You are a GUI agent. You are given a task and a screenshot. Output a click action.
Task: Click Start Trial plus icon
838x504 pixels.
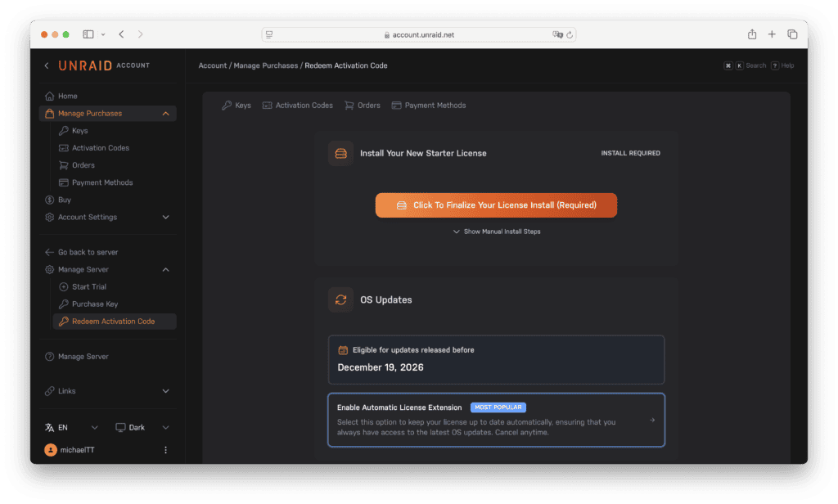(x=65, y=286)
